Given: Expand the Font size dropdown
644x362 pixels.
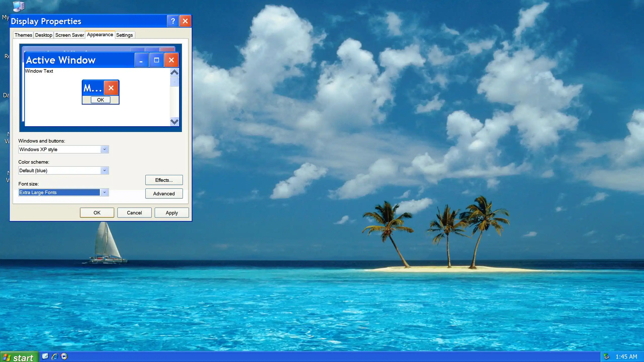Looking at the screenshot, I should (104, 192).
